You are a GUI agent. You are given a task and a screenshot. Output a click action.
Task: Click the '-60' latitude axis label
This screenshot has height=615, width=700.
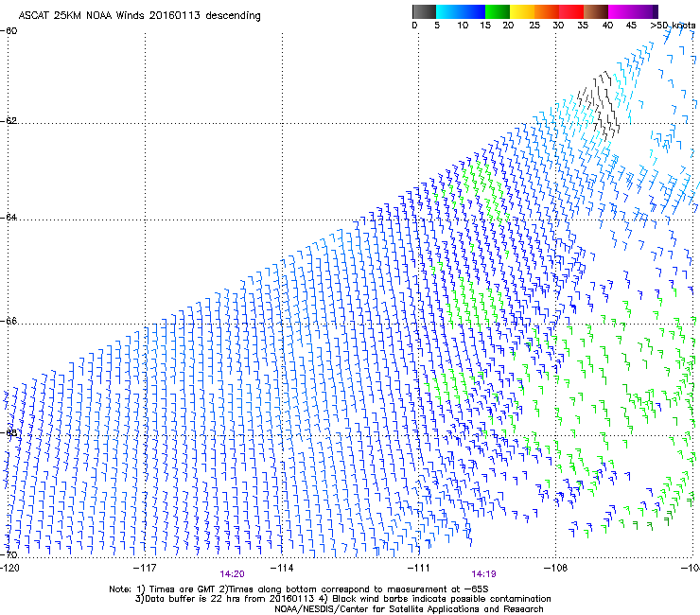click(9, 31)
